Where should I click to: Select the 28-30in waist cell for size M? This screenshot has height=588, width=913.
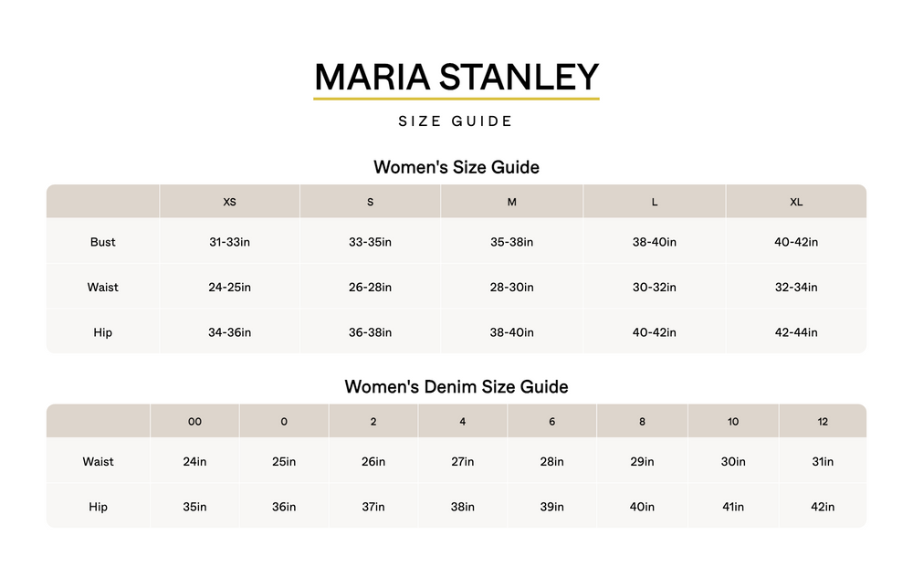coord(511,287)
